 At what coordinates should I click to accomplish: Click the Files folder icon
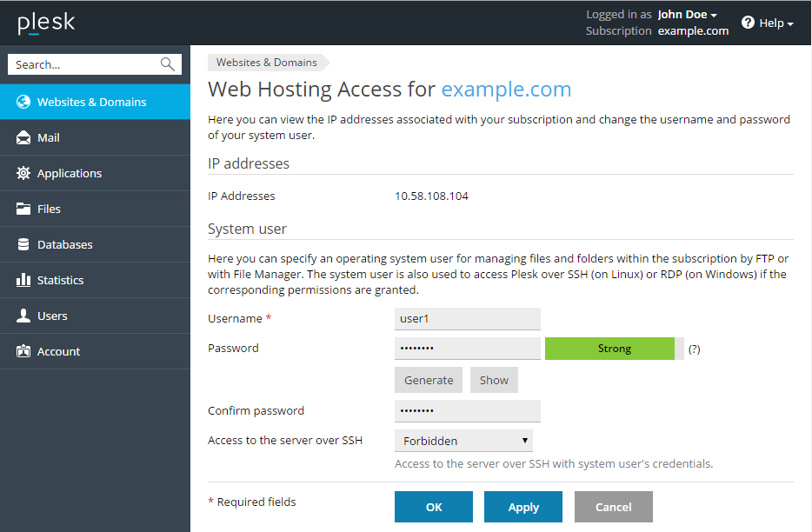[23, 209]
